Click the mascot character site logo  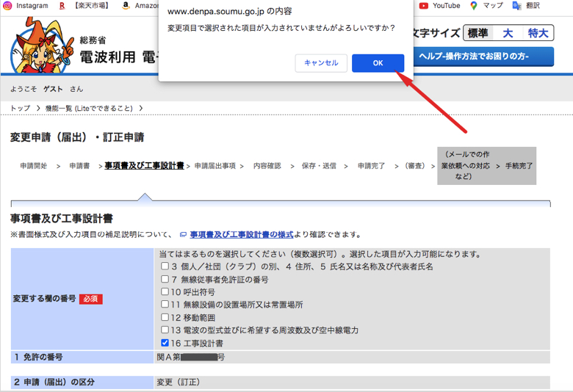coord(42,46)
